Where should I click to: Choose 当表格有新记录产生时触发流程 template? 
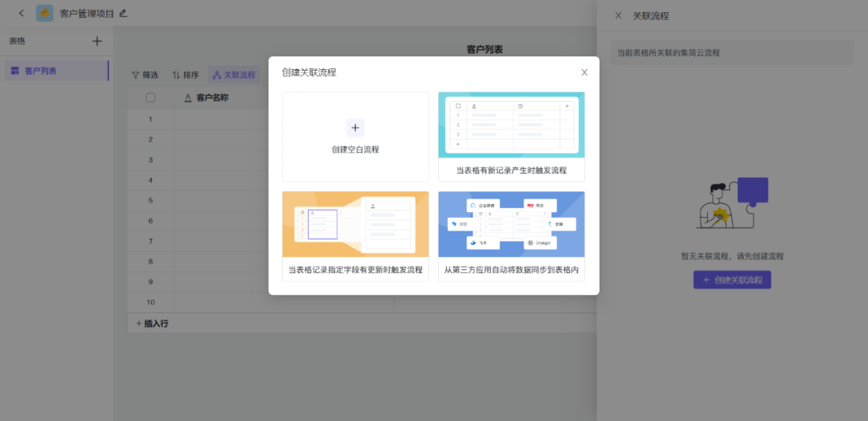click(511, 137)
